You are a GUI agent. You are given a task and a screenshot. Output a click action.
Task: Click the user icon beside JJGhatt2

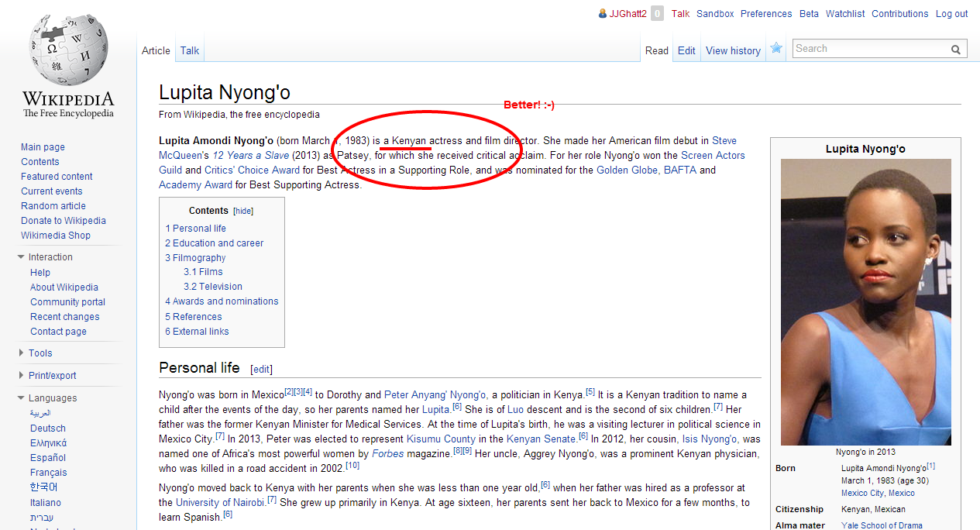(x=603, y=14)
